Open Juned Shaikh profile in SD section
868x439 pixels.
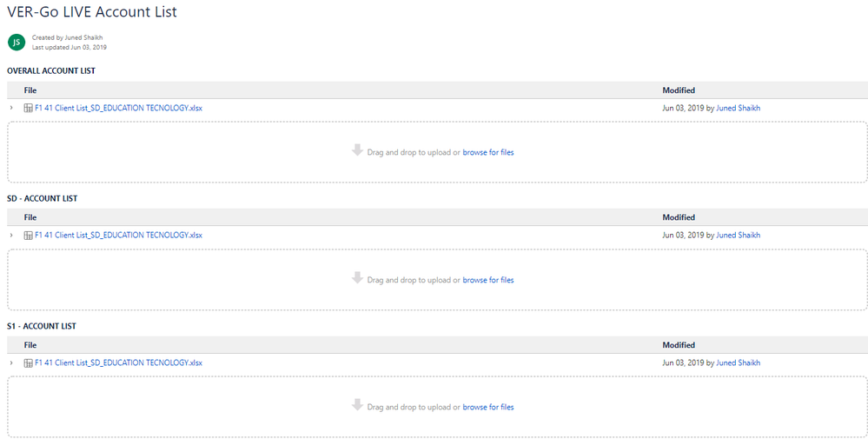738,236
